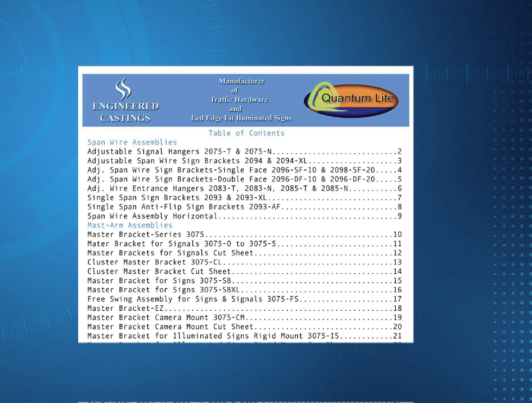Click the Quantum Lite oval logo
Image resolution: width=532 pixels, height=403 pixels.
tap(351, 100)
